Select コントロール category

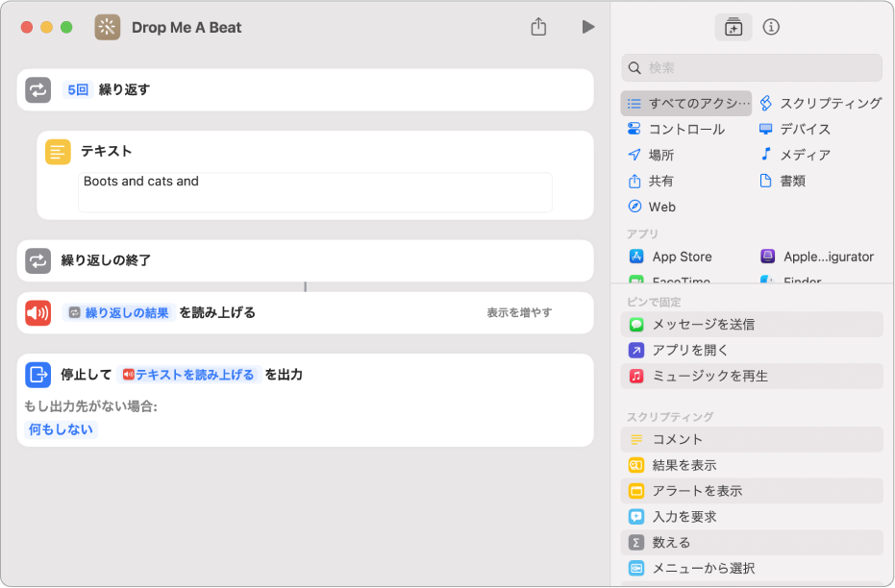[x=676, y=129]
